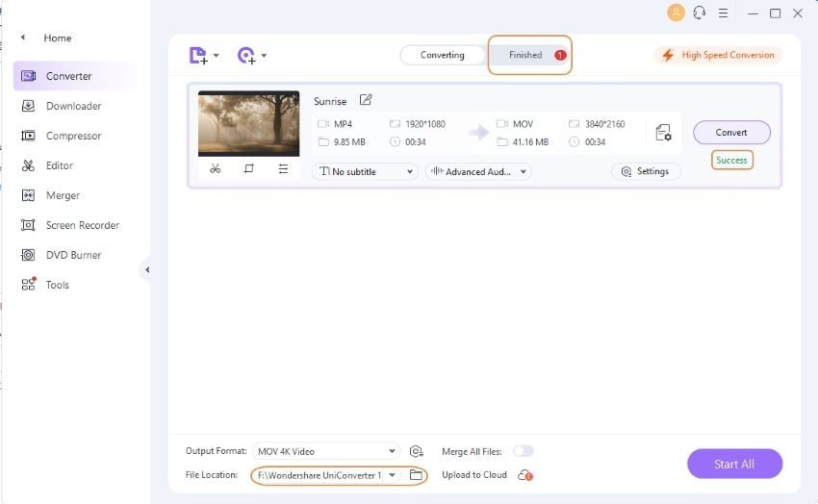Open the Tools section
This screenshot has height=504, width=818.
coord(58,285)
